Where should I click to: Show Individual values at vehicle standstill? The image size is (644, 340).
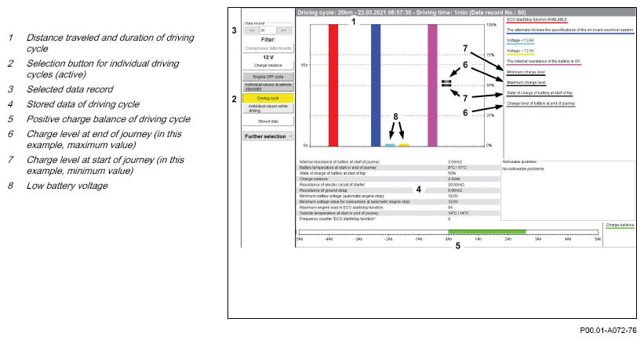pos(267,86)
